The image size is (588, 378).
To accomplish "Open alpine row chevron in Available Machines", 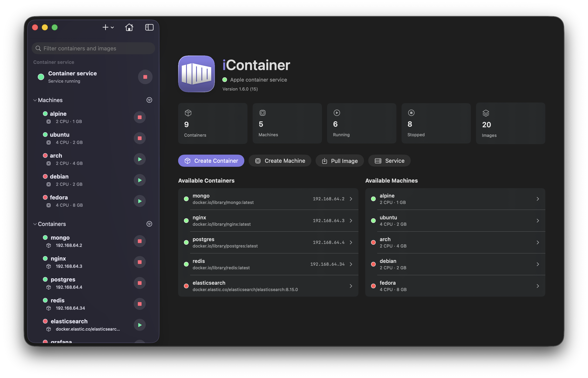I will (537, 199).
